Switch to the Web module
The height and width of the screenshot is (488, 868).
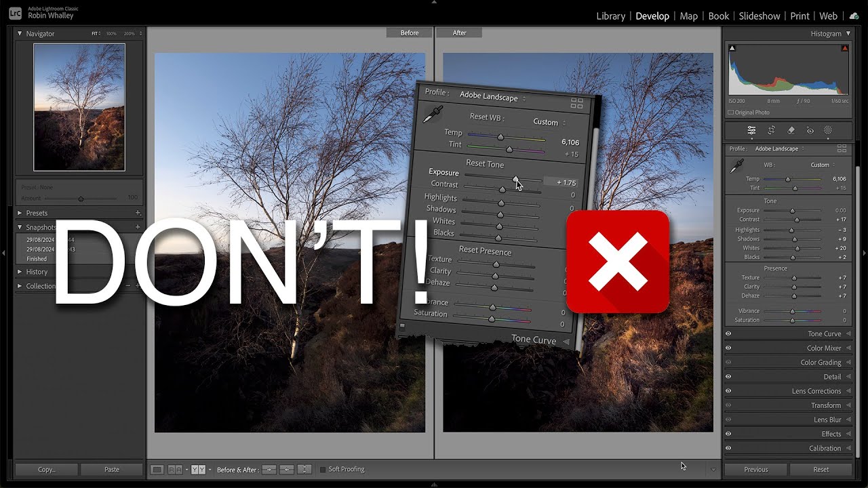[829, 16]
